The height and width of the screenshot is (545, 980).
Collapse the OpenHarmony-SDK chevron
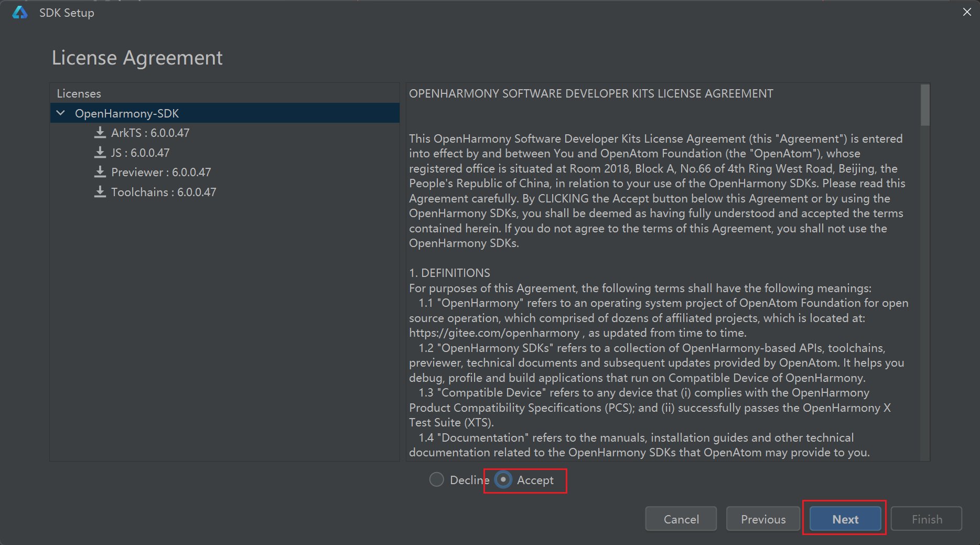pos(61,113)
